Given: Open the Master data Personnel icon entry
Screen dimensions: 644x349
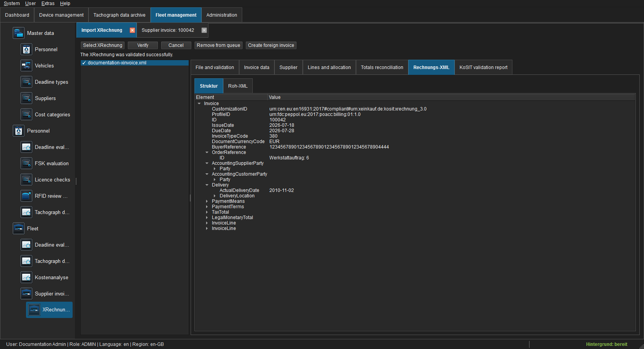Looking at the screenshot, I should pos(26,49).
